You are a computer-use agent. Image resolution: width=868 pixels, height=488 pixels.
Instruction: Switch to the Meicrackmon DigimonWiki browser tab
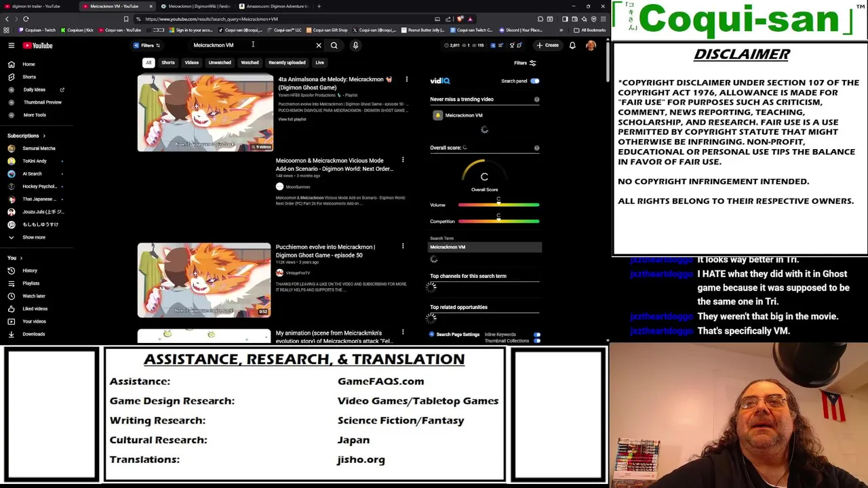(195, 6)
